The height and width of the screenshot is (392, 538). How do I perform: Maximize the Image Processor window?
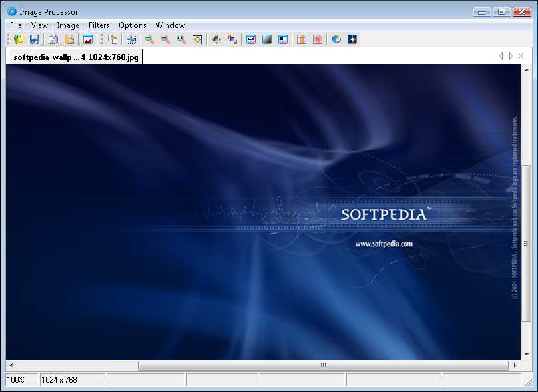point(501,12)
